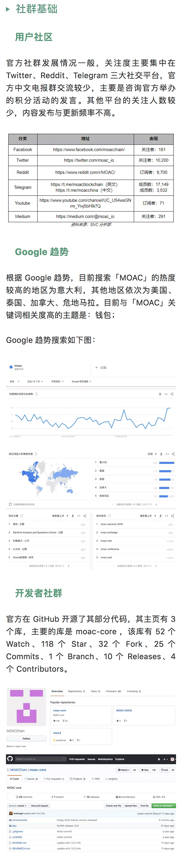Click the New pull request button

click(x=39, y=806)
